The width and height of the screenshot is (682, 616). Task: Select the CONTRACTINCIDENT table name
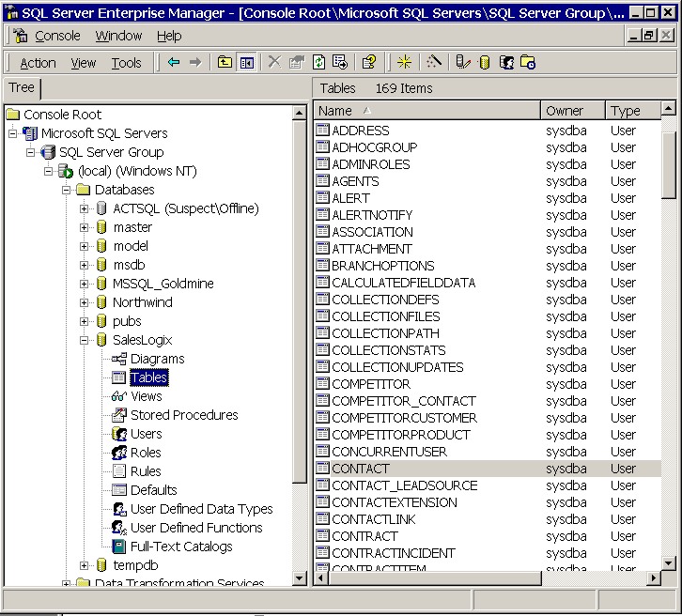[x=394, y=553]
